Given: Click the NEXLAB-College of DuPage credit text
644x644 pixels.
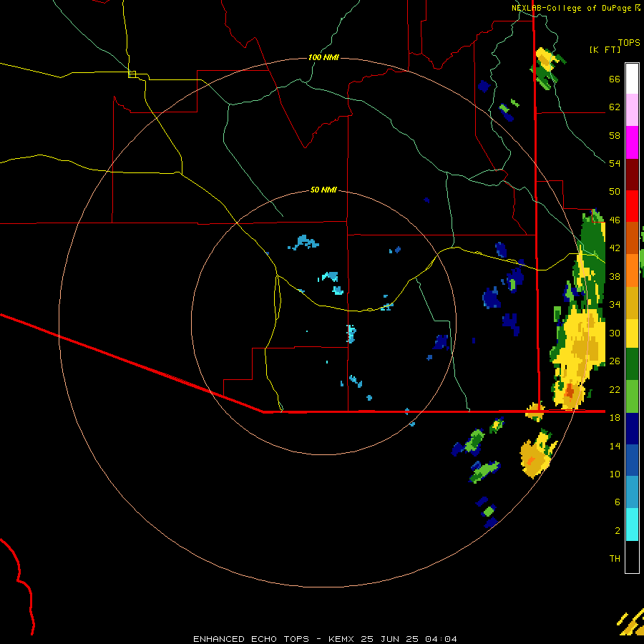Looking at the screenshot, I should [x=572, y=8].
